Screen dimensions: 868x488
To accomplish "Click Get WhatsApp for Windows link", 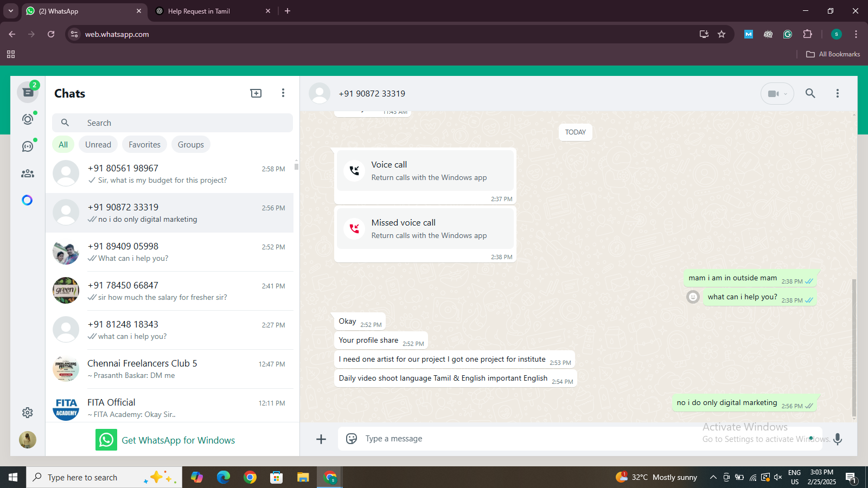I will click(178, 440).
